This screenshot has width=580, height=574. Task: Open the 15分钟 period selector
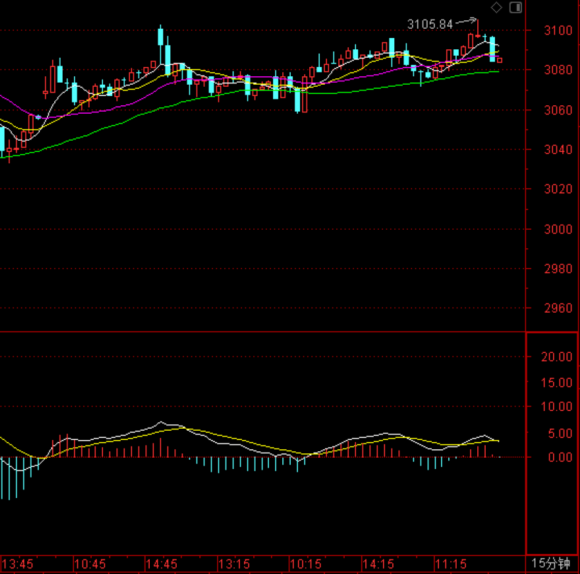(550, 563)
